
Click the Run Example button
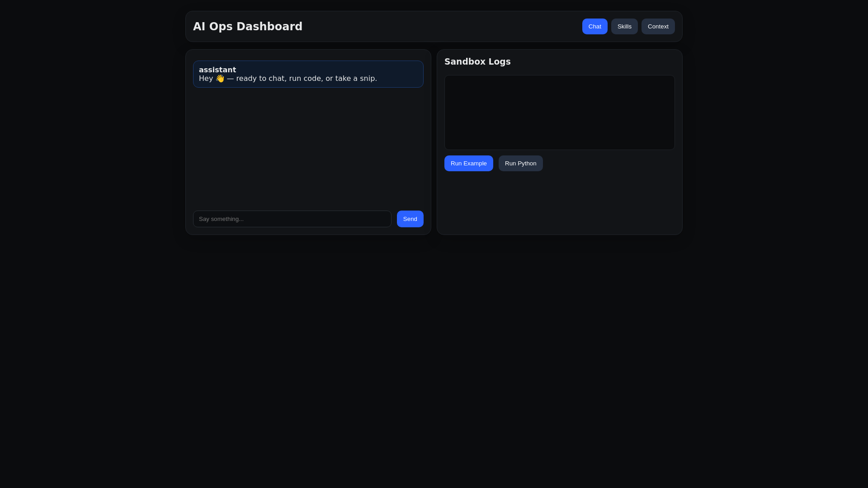468,164
